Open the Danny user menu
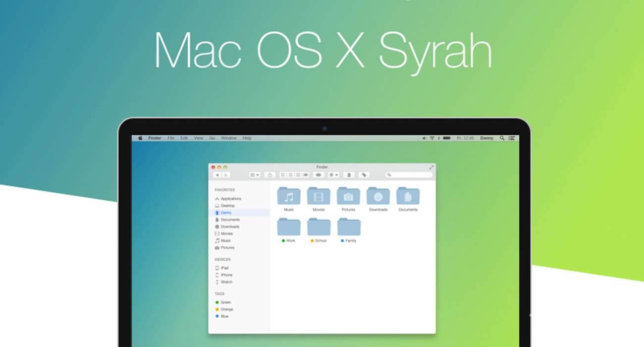The height and width of the screenshot is (347, 644). (486, 138)
